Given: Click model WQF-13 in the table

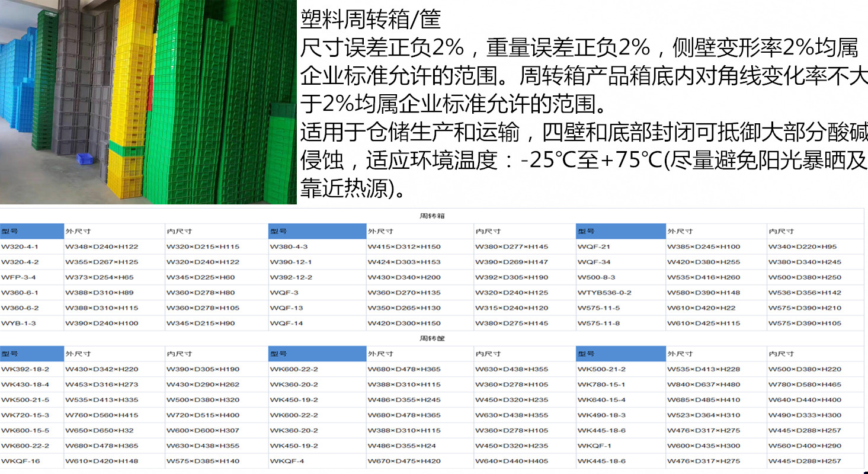Looking at the screenshot, I should click(x=286, y=308).
